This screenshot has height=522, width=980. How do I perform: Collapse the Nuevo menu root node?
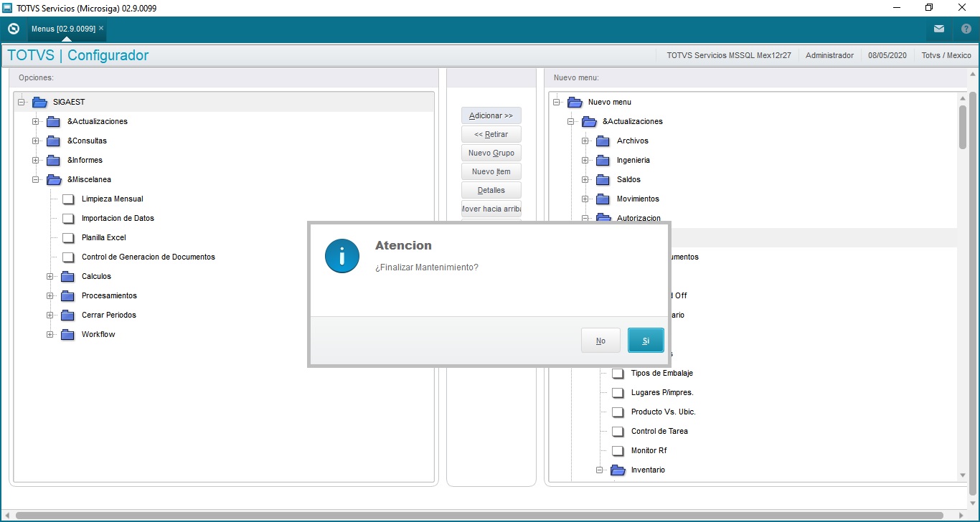tap(557, 102)
